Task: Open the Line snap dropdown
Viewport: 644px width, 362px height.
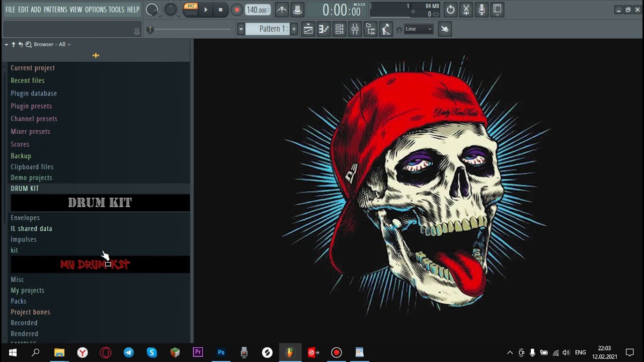Action: point(419,29)
